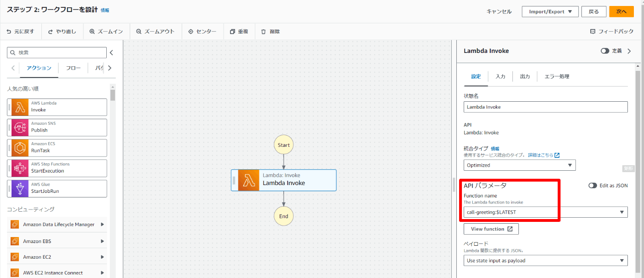Select the AWS Glue StartJobRun icon
This screenshot has width=644, height=278.
click(20, 188)
